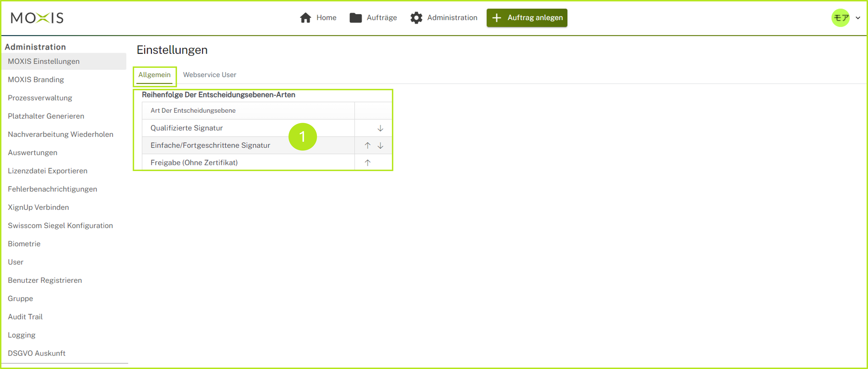Expand the user menu chevron
868x369 pixels.
[858, 18]
